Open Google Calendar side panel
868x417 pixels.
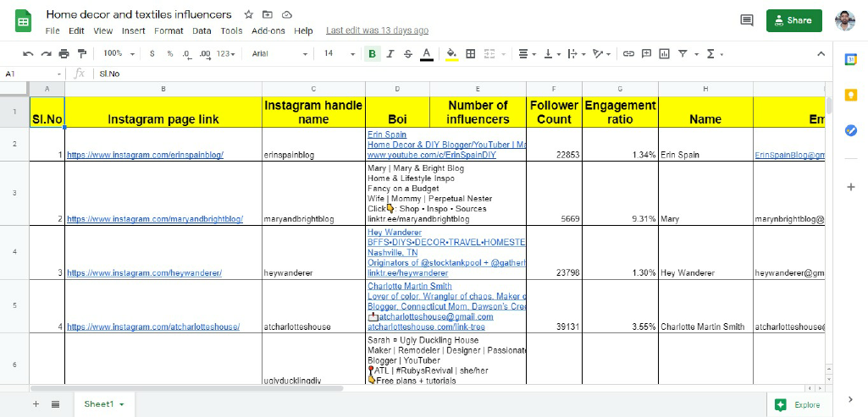coord(851,60)
